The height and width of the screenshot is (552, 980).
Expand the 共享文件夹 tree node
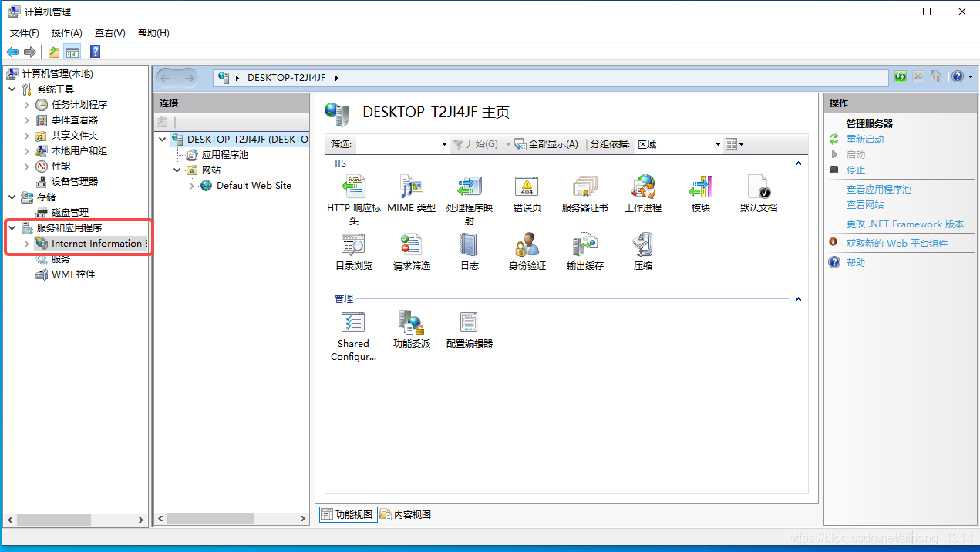[27, 136]
